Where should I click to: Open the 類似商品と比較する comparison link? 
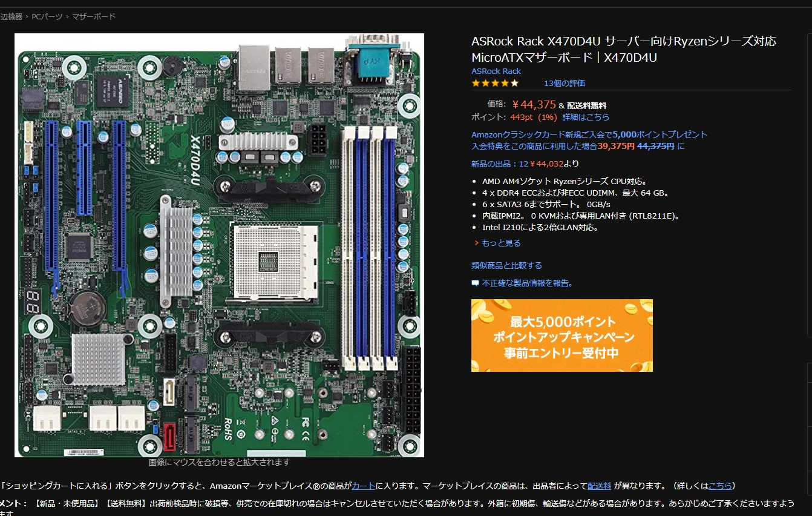[506, 265]
